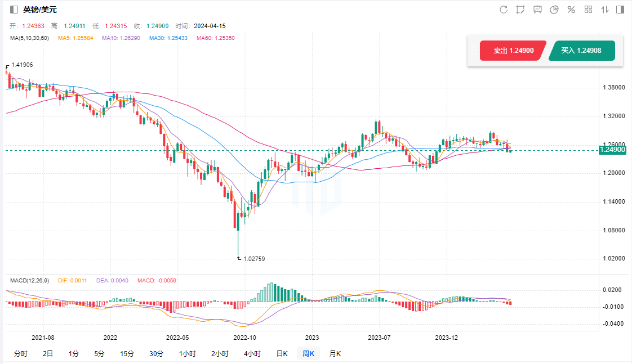Image resolution: width=632 pixels, height=364 pixels.
Task: Click the 1.24900 current price tag on axis
Action: (x=612, y=150)
